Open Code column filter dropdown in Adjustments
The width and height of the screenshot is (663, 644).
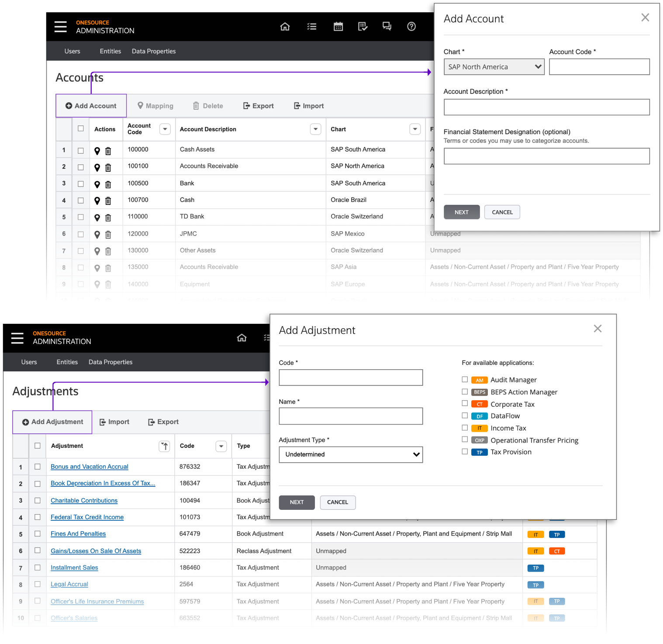coord(221,446)
